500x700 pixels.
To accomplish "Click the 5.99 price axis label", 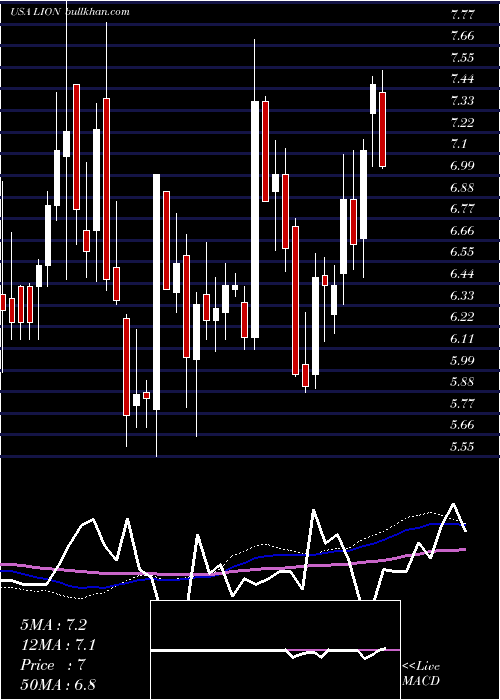I will point(462,360).
